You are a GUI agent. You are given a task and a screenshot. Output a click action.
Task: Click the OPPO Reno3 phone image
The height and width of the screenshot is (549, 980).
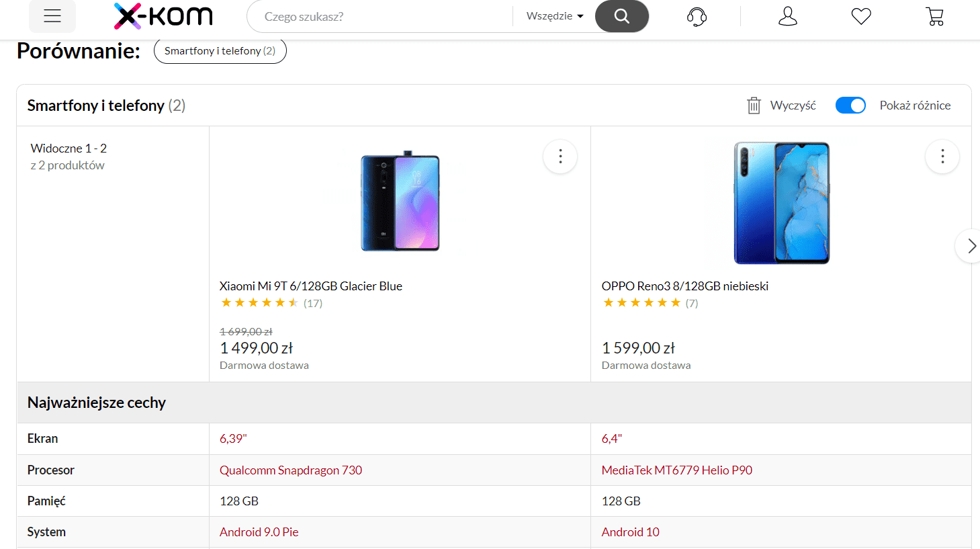(x=782, y=203)
